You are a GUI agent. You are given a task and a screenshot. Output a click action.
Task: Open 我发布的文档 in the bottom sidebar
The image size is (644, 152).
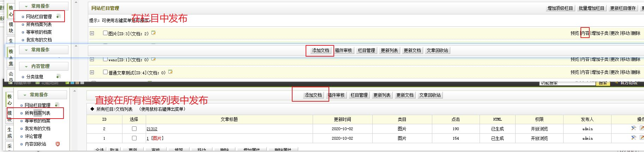pos(37,128)
